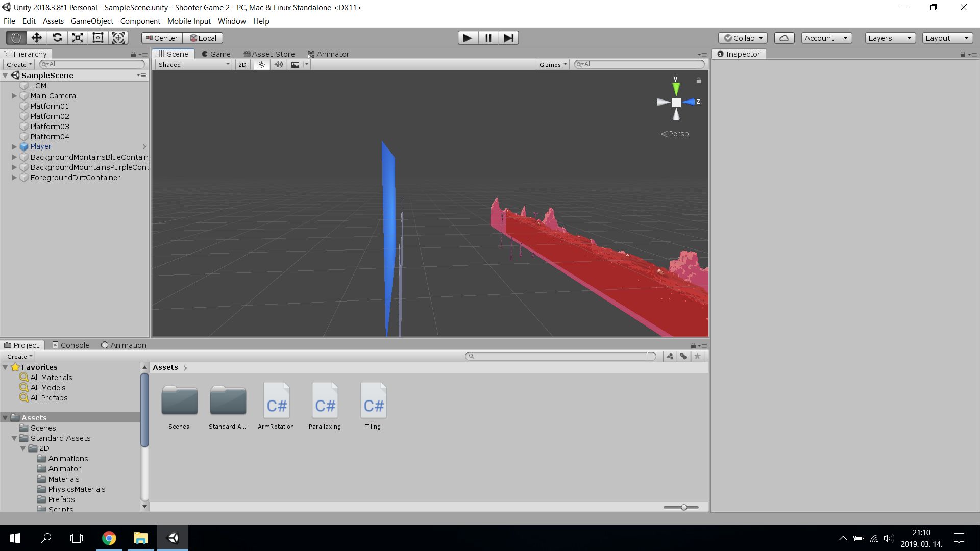
Task: Adjust the asset icon size slider
Action: coord(683,507)
